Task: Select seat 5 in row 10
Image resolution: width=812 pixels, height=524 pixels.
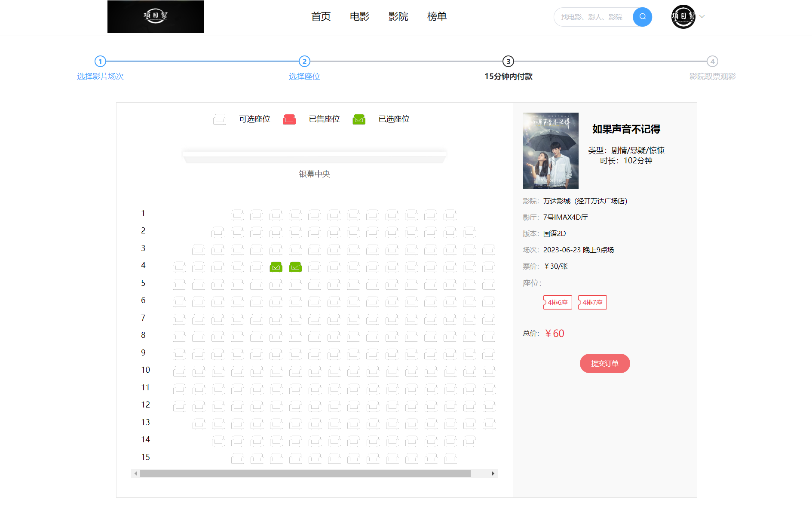Action: pos(257,371)
